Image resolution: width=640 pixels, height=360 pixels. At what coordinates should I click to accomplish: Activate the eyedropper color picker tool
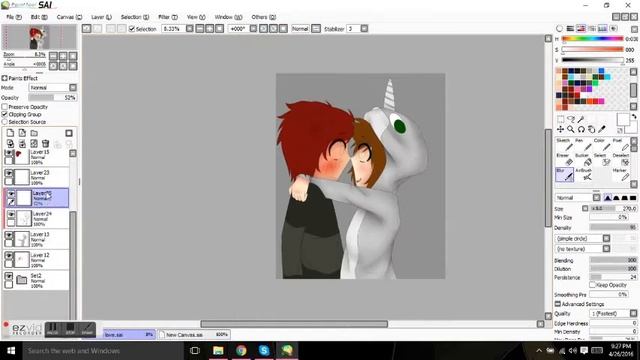(x=602, y=129)
